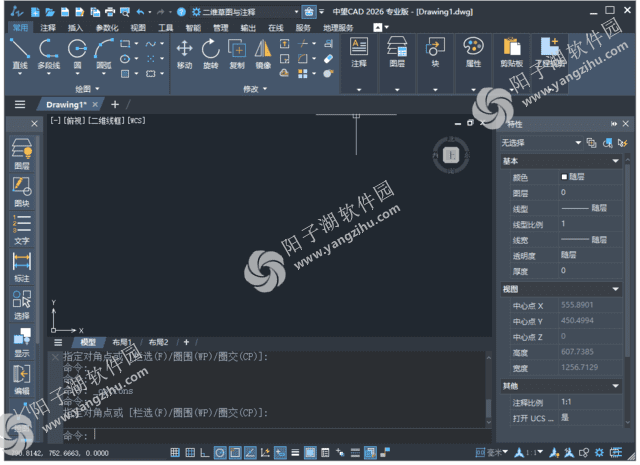Open the 显示 tool in left sidebar

pyautogui.click(x=22, y=342)
